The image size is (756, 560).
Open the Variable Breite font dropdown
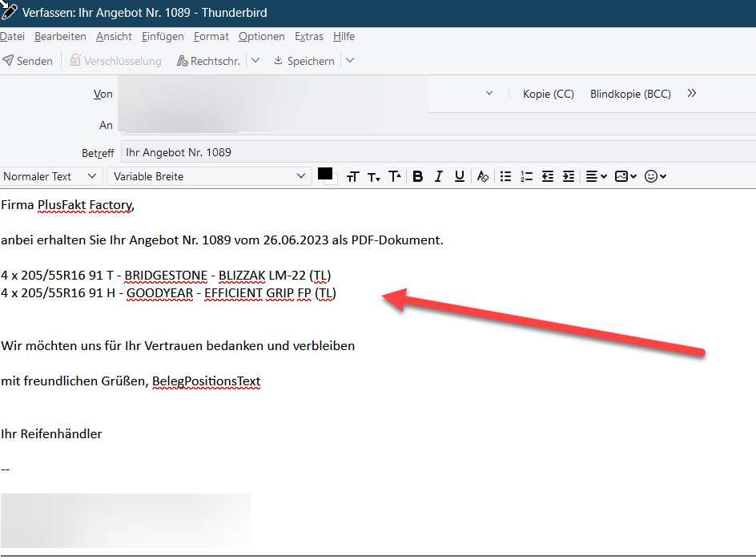[x=209, y=176]
